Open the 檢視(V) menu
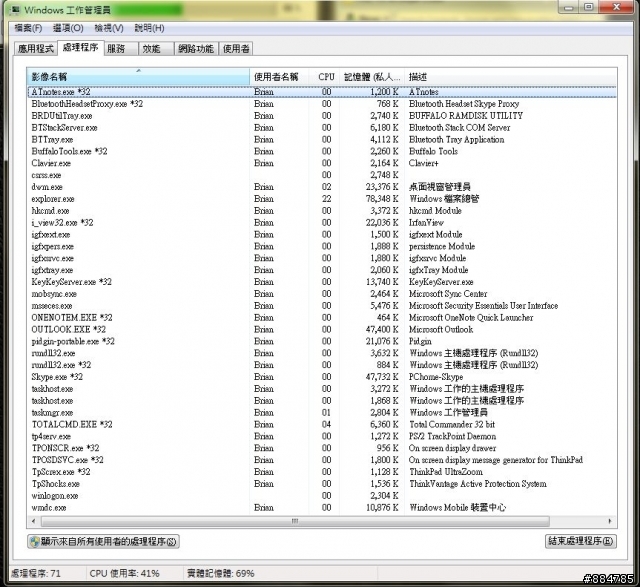The width and height of the screenshot is (640, 587). coord(109,28)
